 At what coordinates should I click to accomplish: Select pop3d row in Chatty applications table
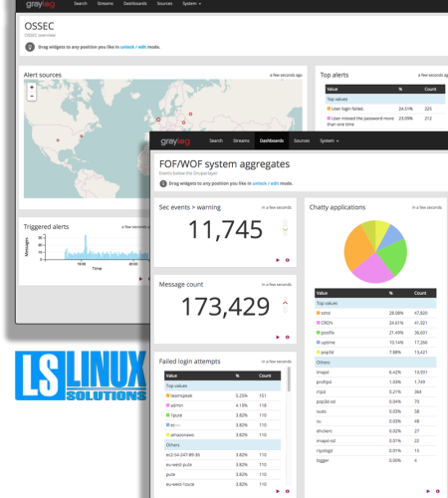tap(375, 352)
